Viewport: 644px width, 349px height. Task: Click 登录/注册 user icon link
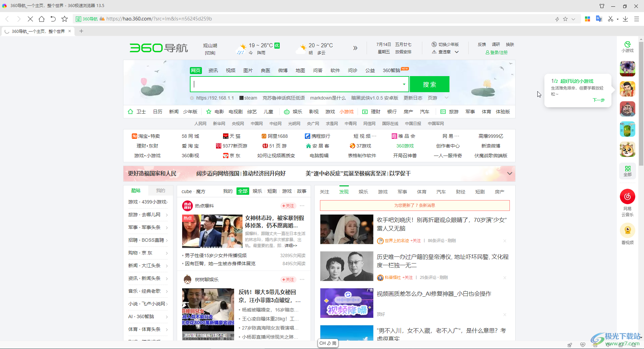[x=496, y=52]
